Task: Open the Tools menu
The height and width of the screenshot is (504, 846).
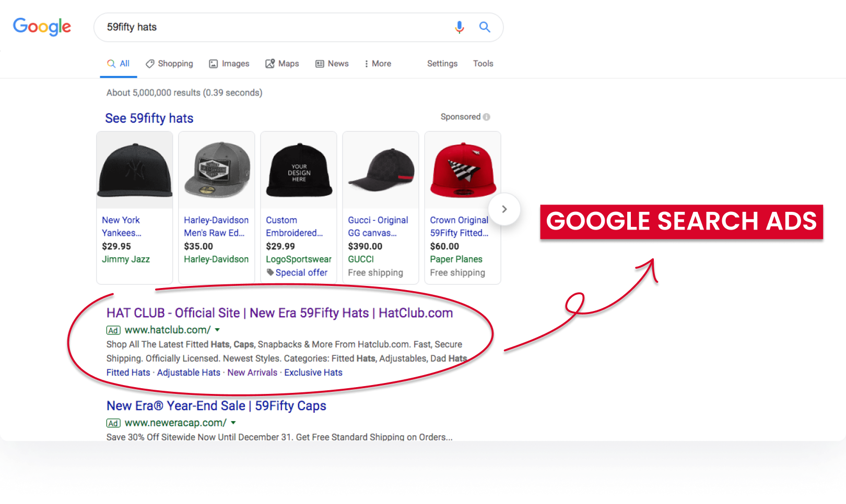Action: coord(483,63)
